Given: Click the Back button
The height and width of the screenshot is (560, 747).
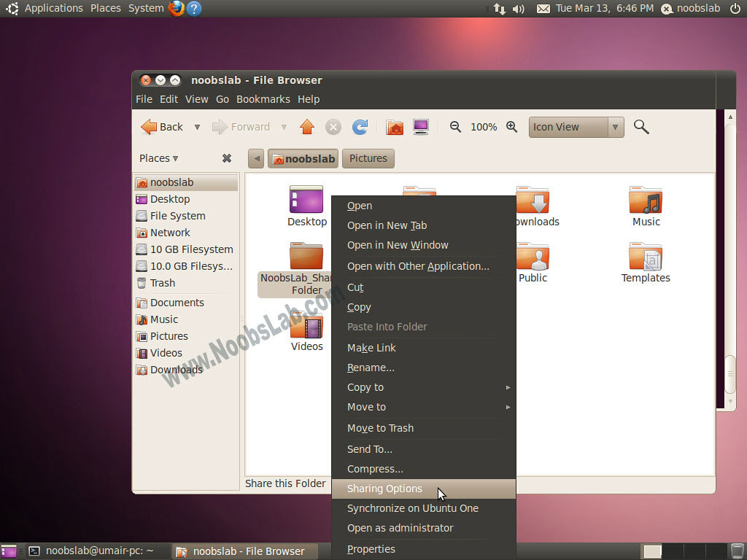Looking at the screenshot, I should coord(163,127).
